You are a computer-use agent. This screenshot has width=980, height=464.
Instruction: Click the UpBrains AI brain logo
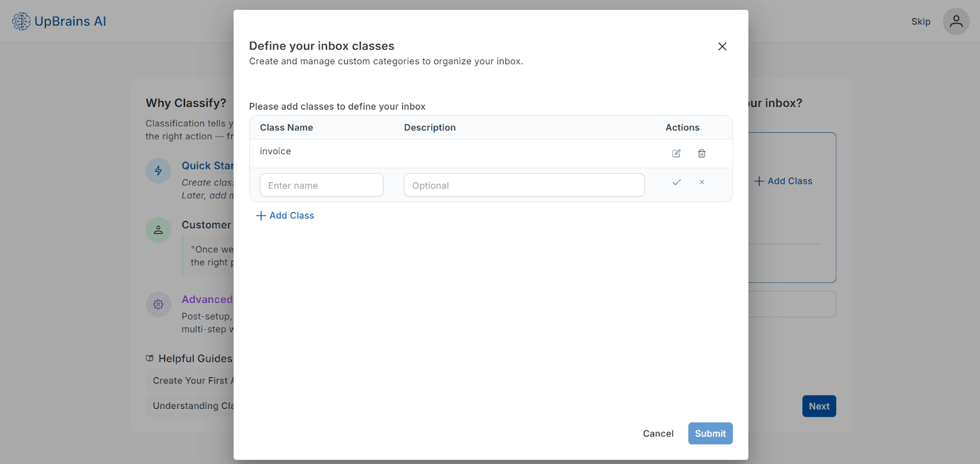point(21,21)
